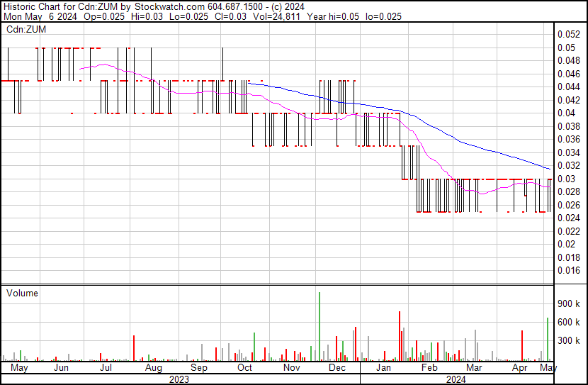Click the Cdn:ZUM symbol label
The image size is (588, 385).
(26, 29)
